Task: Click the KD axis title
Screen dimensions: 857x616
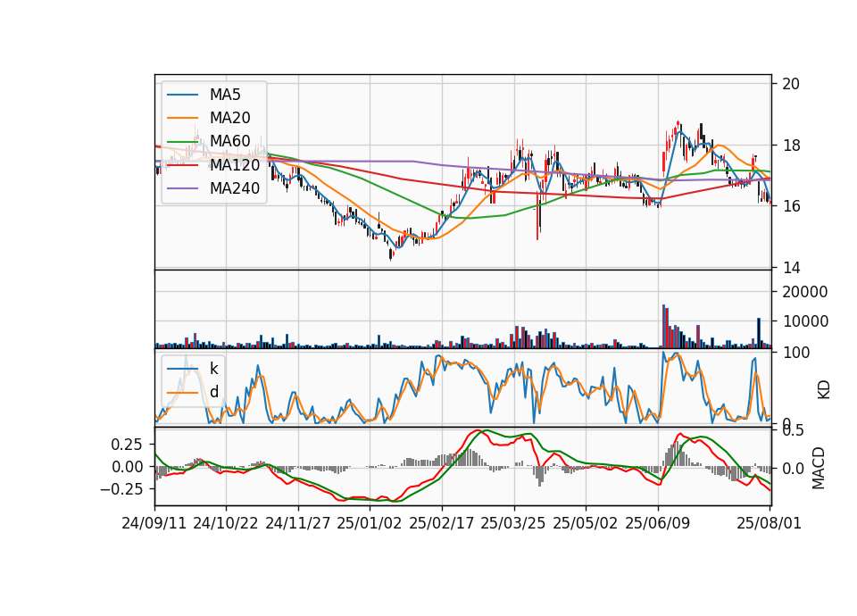Action: coord(824,390)
